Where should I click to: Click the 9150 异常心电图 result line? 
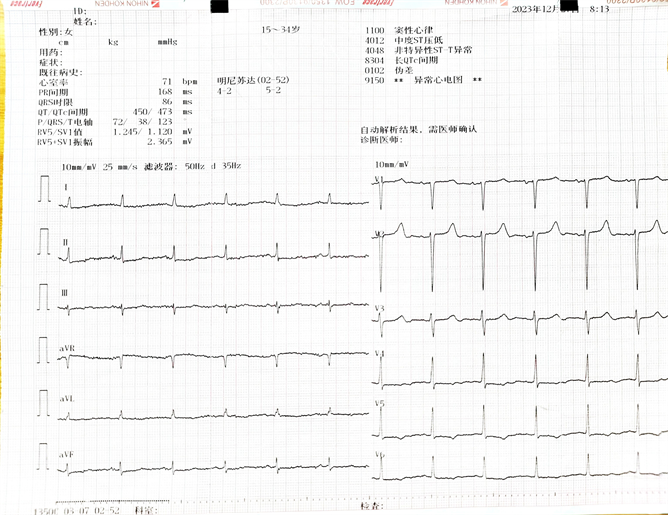(x=423, y=79)
